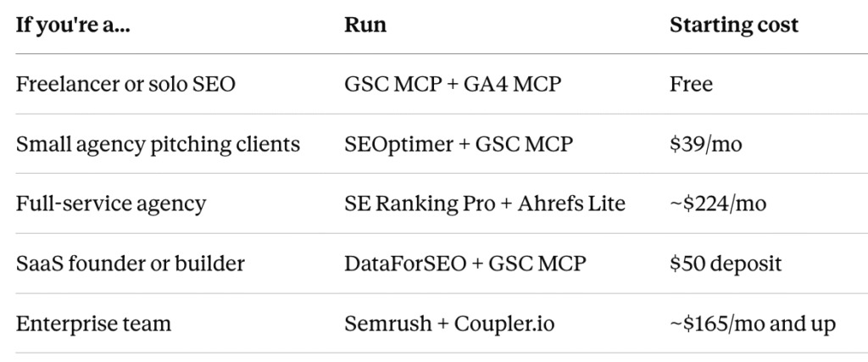This screenshot has width=868, height=362.
Task: Select "Small agency pitching clients" row label
Action: (x=158, y=144)
